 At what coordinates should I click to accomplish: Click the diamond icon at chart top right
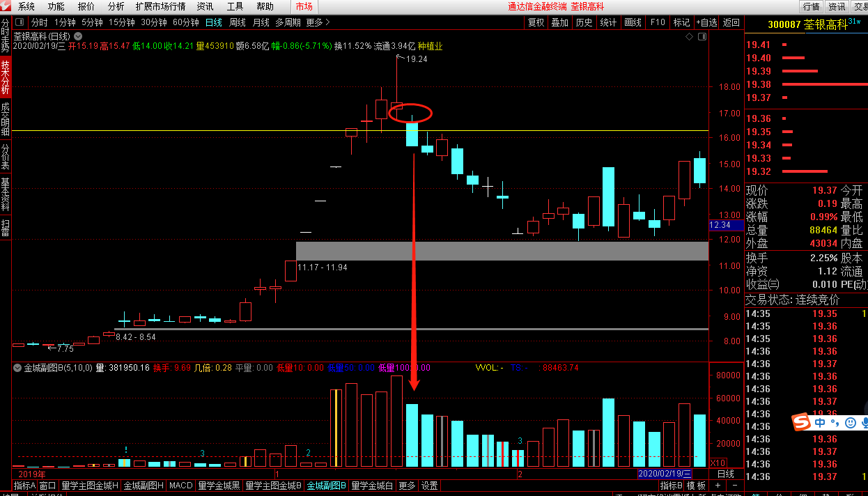pos(689,36)
